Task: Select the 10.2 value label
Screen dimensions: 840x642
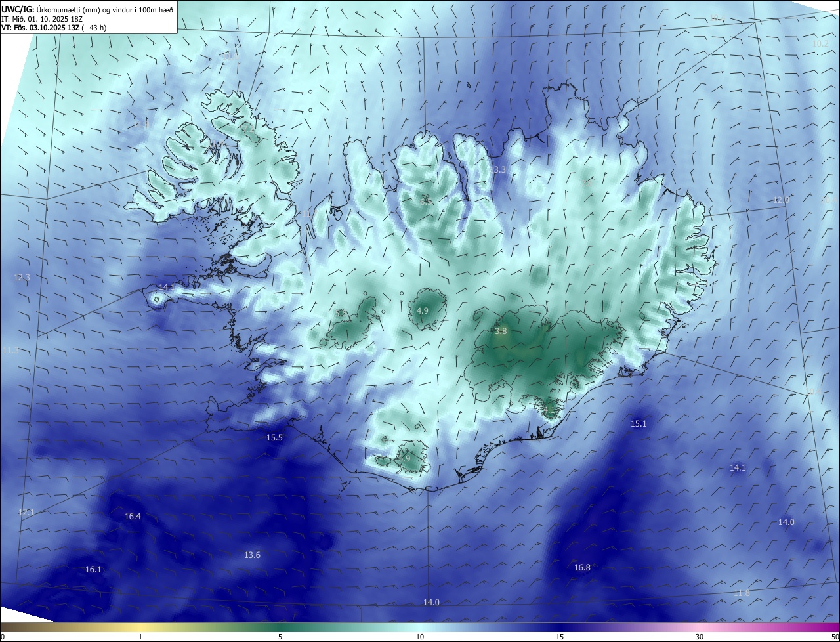Action: pos(821,43)
